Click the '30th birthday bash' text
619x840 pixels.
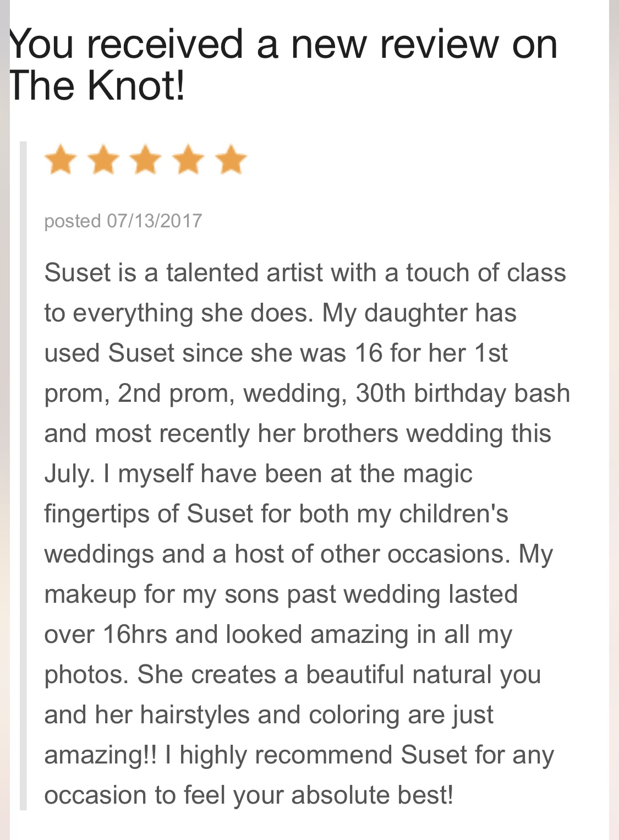point(463,393)
